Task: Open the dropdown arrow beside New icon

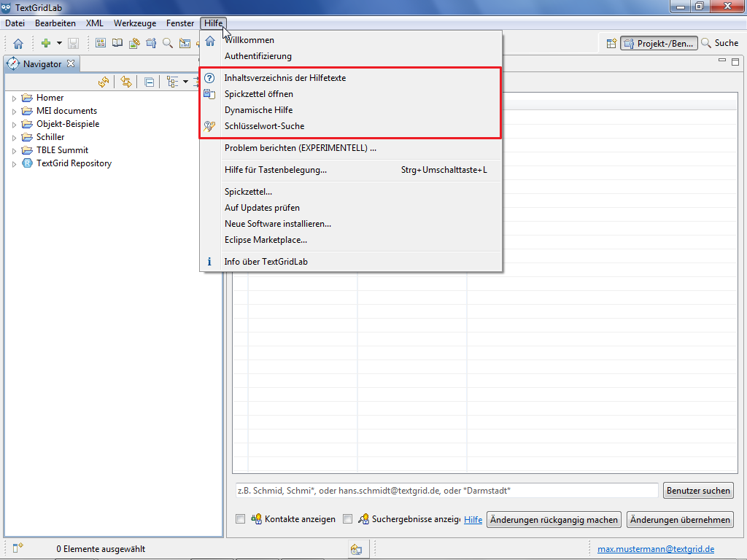Action: (59, 44)
